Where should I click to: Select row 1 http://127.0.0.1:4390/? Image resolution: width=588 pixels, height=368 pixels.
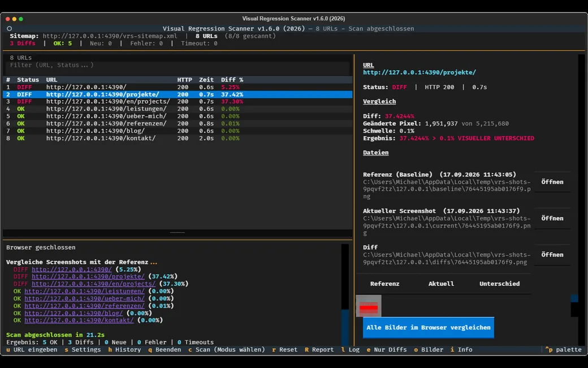[x=178, y=87]
